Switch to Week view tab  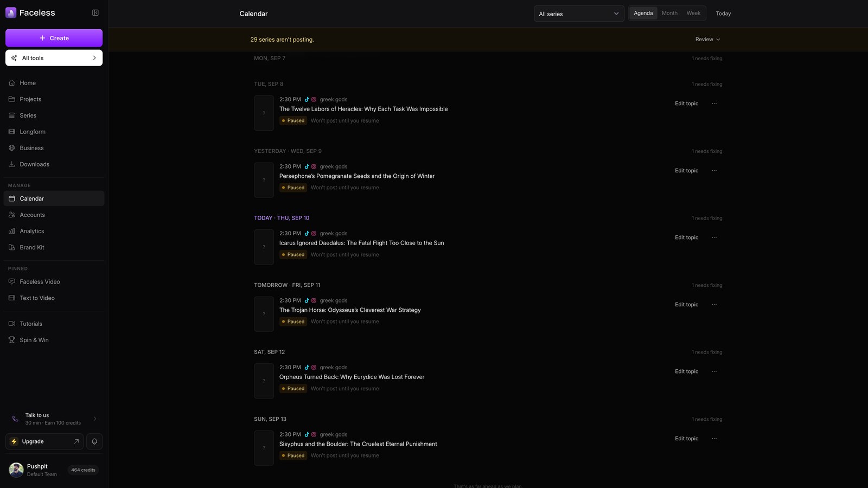click(x=693, y=13)
